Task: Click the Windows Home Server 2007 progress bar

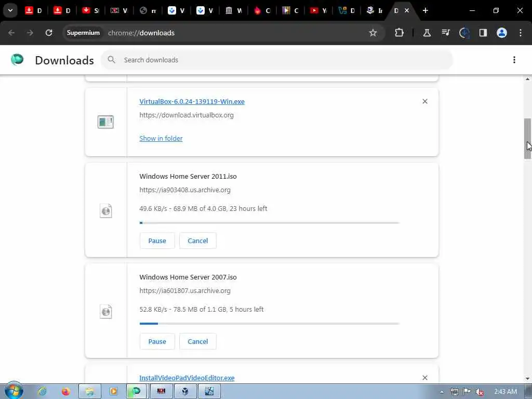Action: coord(270,324)
